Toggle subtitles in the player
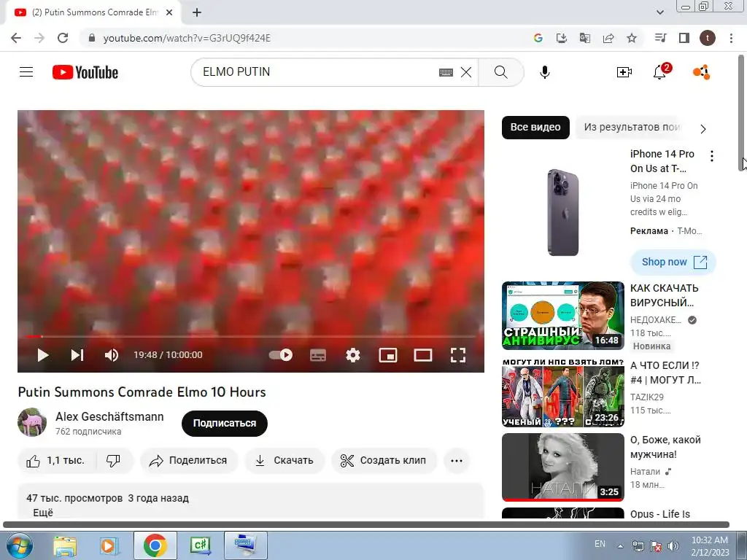Screen dimensions: 747x560 pyautogui.click(x=318, y=355)
